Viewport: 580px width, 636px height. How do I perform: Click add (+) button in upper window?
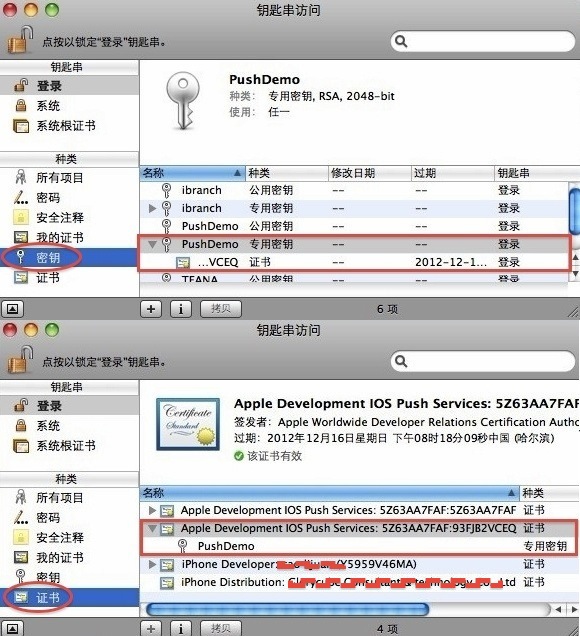(x=151, y=309)
